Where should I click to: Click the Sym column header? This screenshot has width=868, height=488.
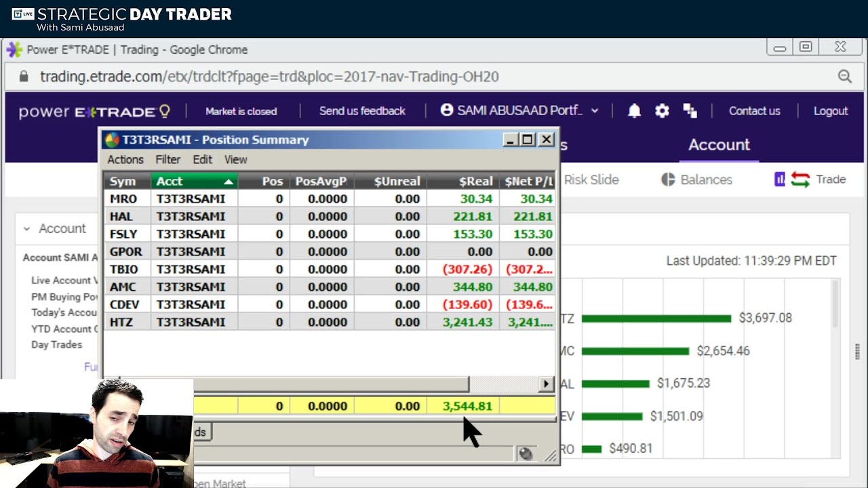127,181
